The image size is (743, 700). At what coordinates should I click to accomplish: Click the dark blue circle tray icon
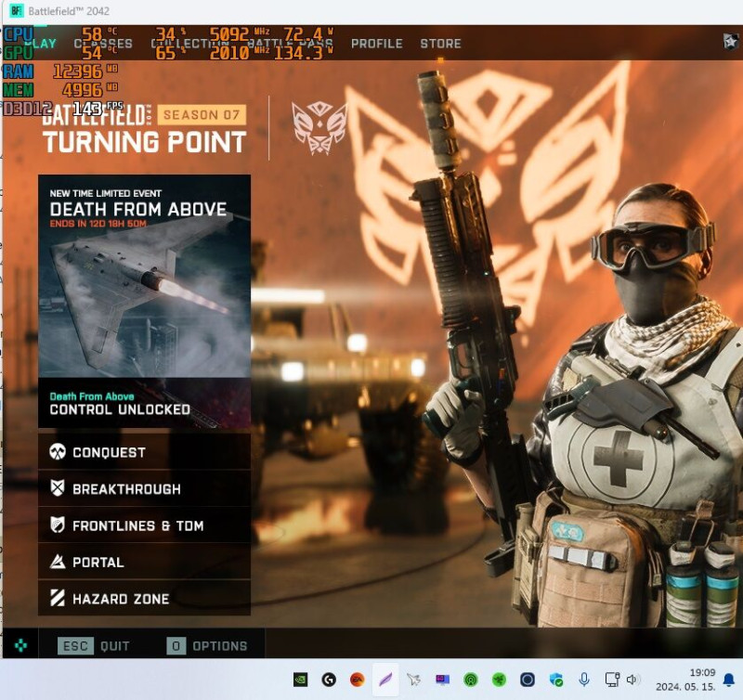[528, 680]
